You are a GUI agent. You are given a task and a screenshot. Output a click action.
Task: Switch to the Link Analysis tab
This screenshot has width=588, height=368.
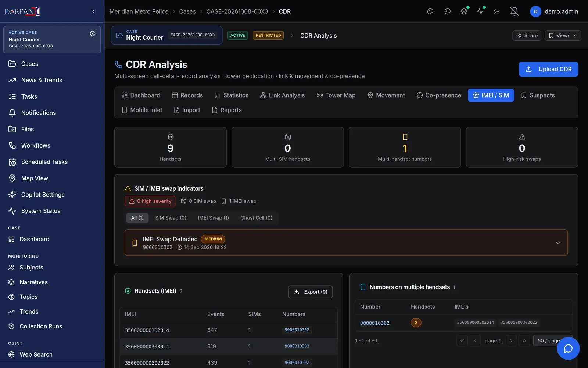[282, 95]
